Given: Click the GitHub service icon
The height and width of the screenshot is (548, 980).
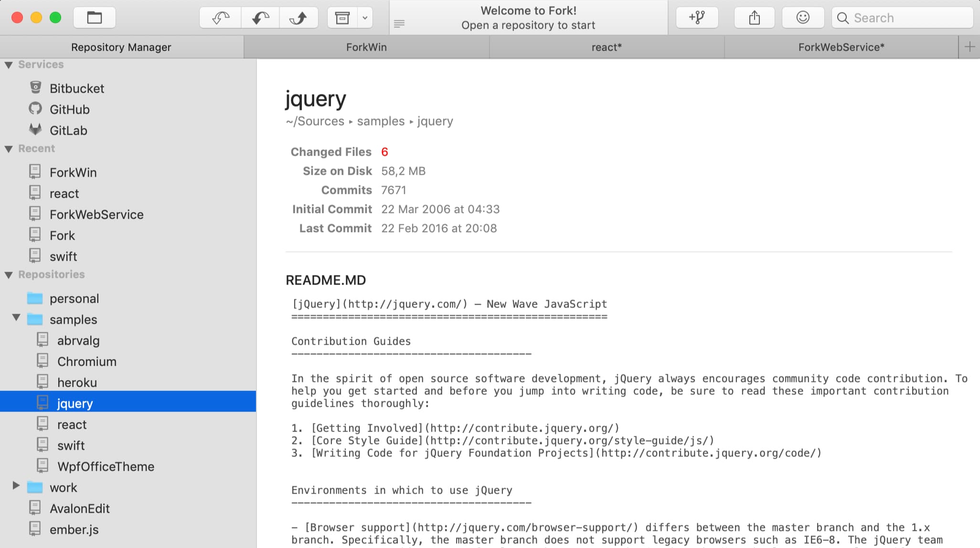Looking at the screenshot, I should (35, 108).
